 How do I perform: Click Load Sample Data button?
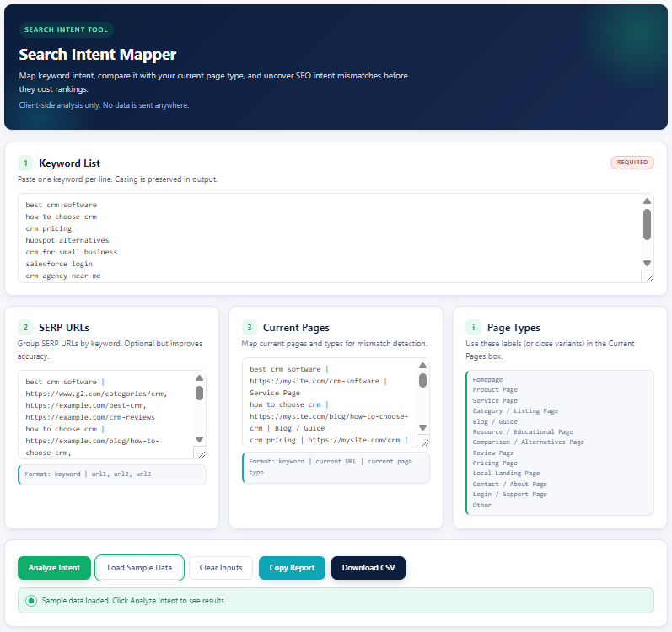click(x=139, y=568)
